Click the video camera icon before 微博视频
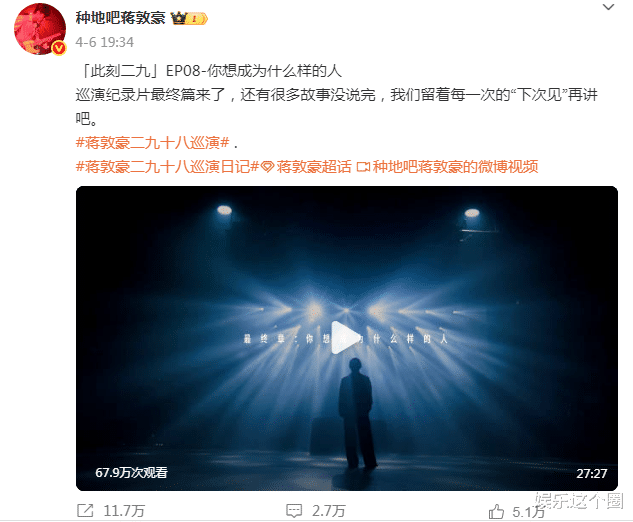 363,166
